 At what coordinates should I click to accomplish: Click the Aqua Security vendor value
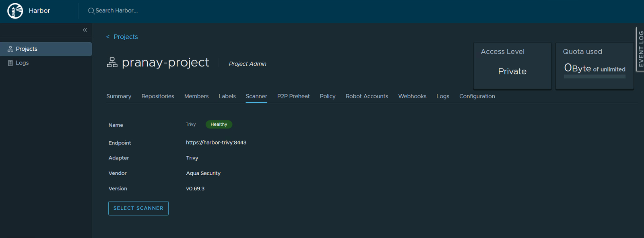[x=203, y=173]
